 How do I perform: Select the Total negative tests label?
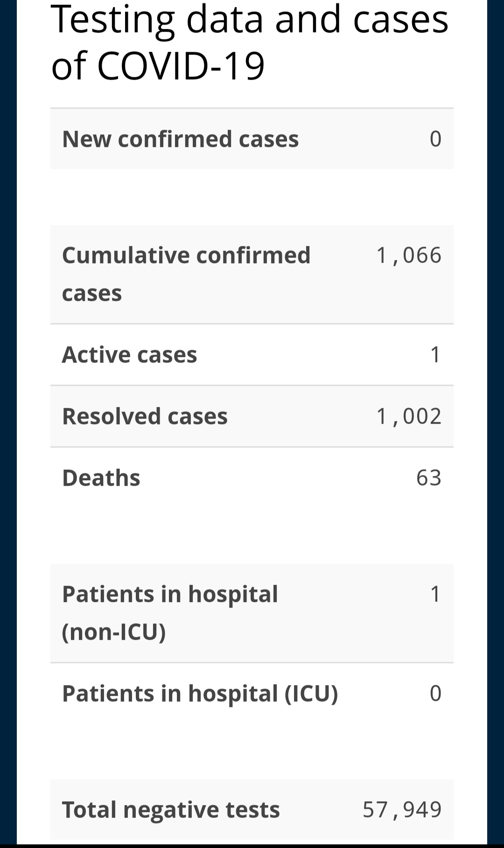pyautogui.click(x=171, y=810)
